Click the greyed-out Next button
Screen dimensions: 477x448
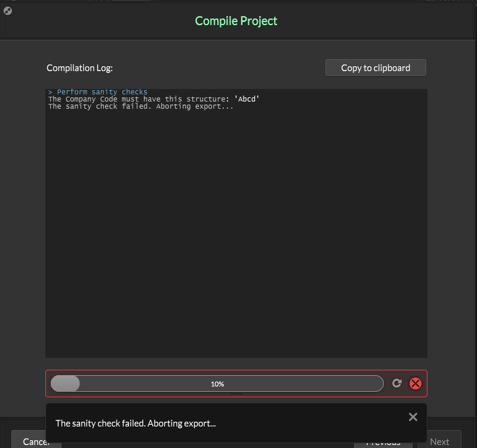[439, 441]
